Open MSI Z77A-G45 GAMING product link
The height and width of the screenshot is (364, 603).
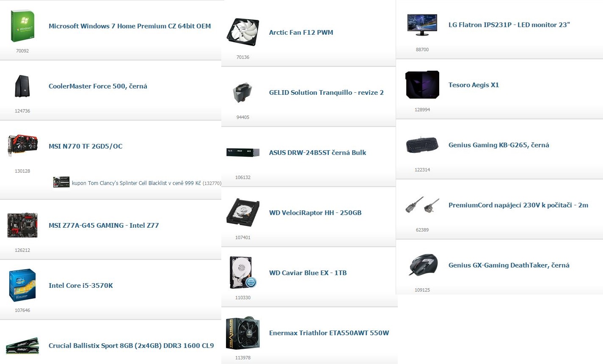pyautogui.click(x=104, y=226)
